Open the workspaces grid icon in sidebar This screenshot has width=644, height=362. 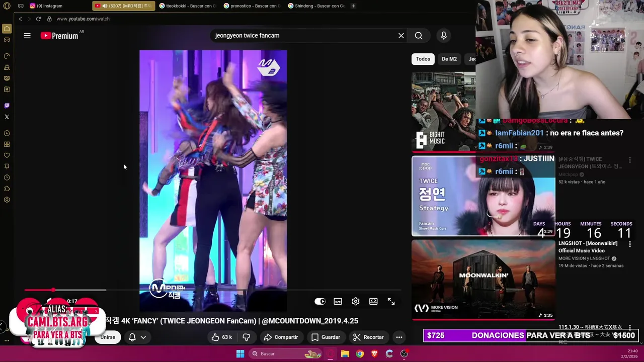(x=7, y=144)
